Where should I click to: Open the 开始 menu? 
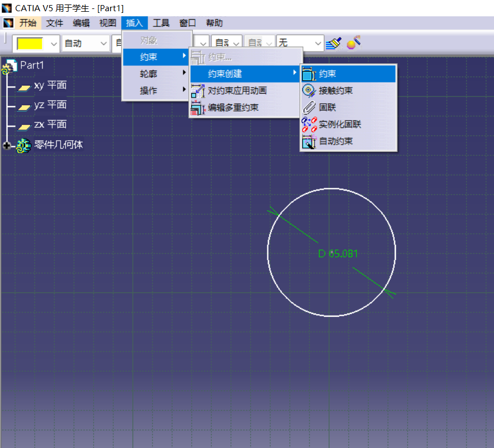(x=27, y=22)
